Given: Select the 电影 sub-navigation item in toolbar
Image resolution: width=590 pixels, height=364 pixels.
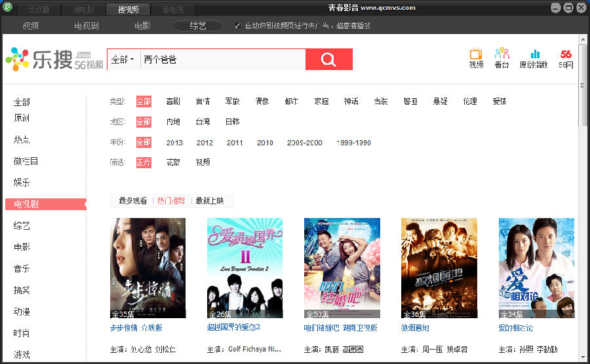Looking at the screenshot, I should pos(142,26).
